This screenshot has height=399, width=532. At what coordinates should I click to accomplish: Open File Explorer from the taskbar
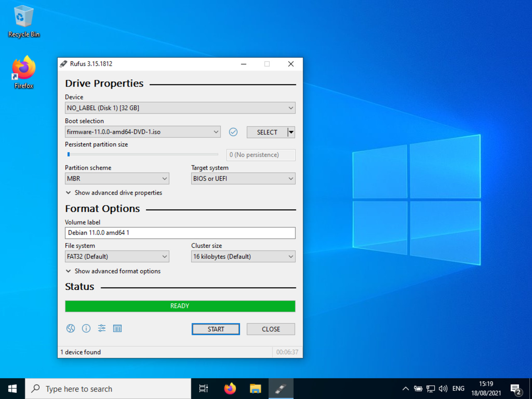click(x=255, y=389)
